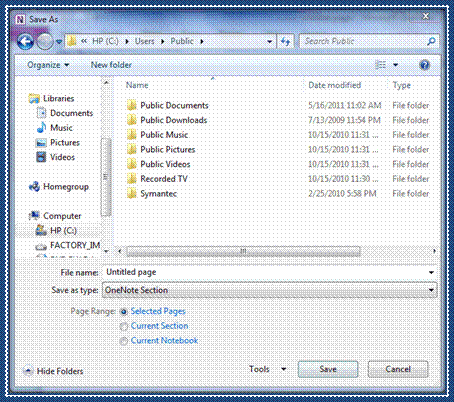Click the Symantec folder icon
Viewport: 454px width, 402px height.
[132, 193]
